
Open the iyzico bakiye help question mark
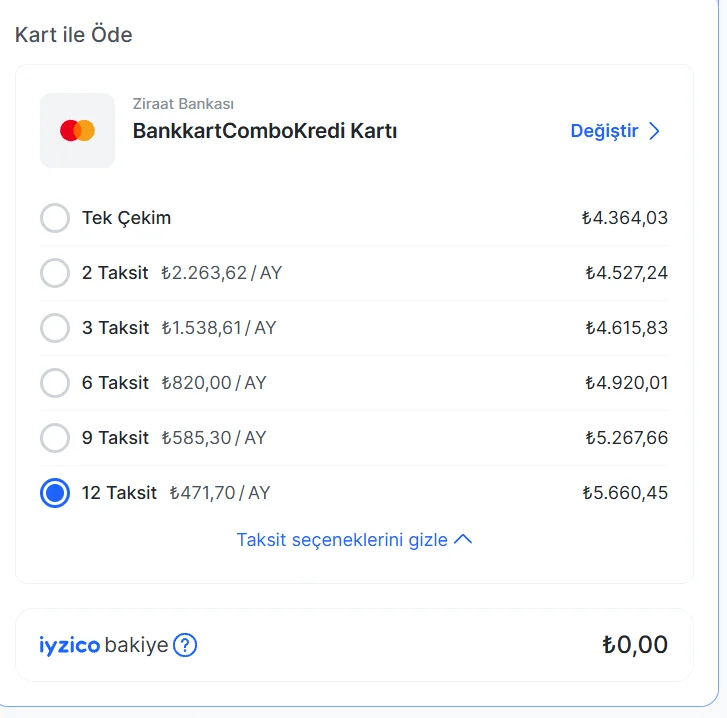[185, 645]
